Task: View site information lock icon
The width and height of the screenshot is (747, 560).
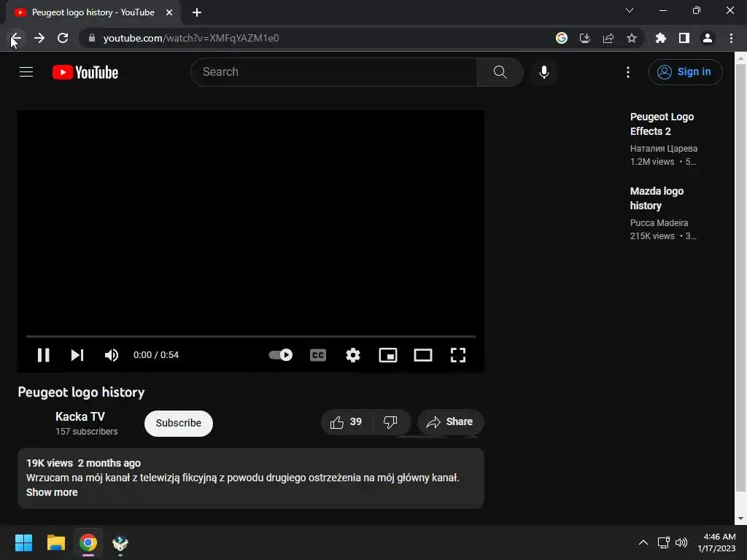Action: [x=92, y=38]
